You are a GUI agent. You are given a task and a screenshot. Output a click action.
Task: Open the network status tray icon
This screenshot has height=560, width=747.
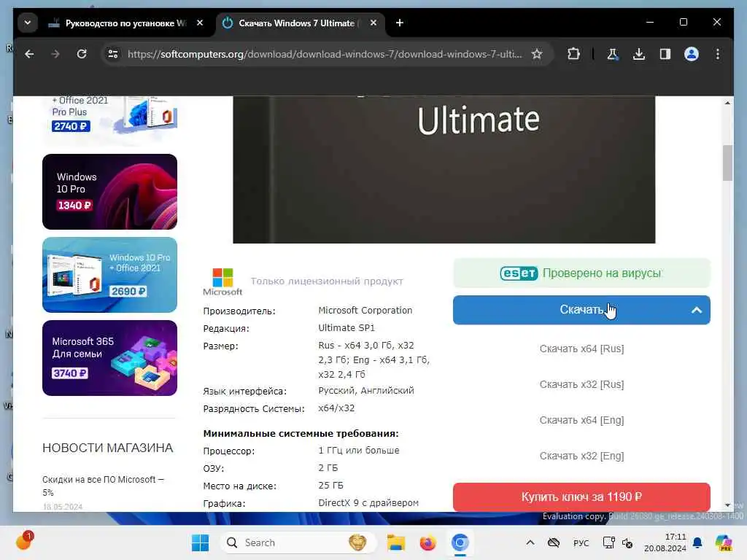(608, 542)
